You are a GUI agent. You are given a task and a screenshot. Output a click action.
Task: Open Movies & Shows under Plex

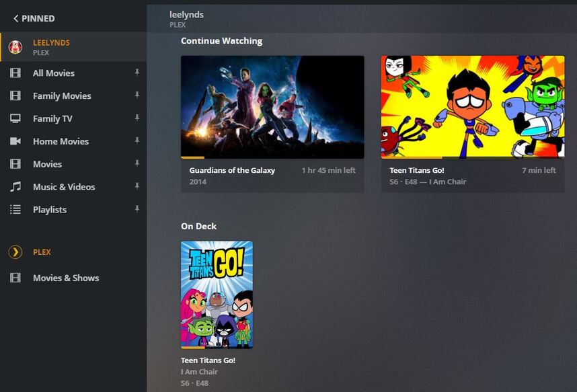pyautogui.click(x=73, y=278)
